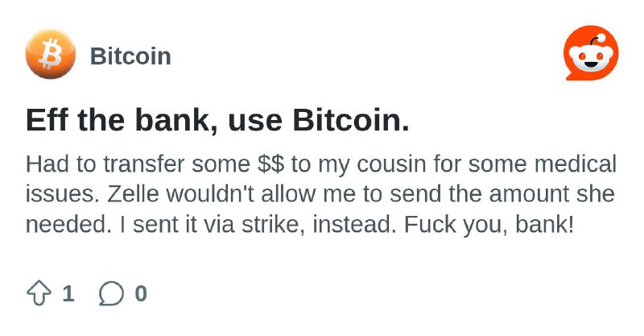Open the post title 'Eff the bank, use Bitcoin.'
Screen dimensions: 644x336
click(217, 120)
